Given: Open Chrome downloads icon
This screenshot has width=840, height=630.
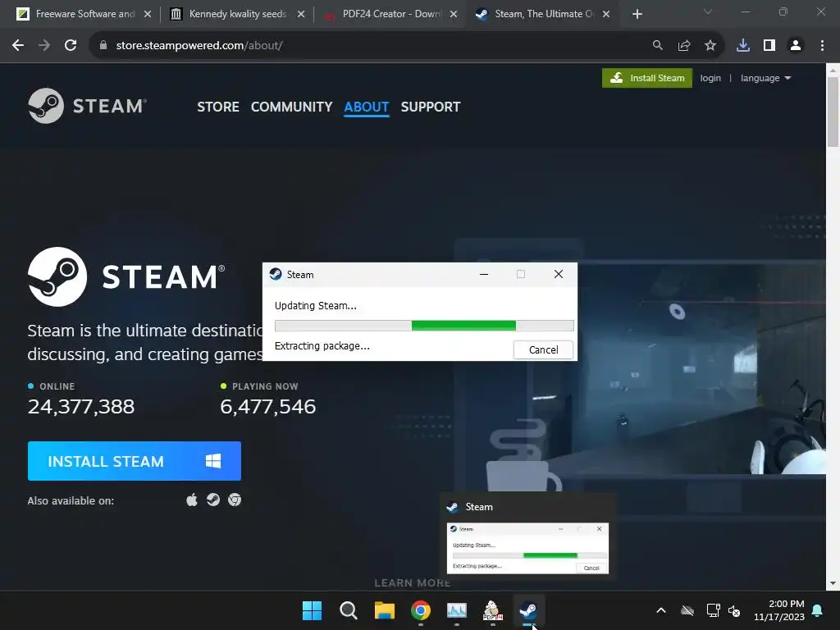Looking at the screenshot, I should 743,46.
